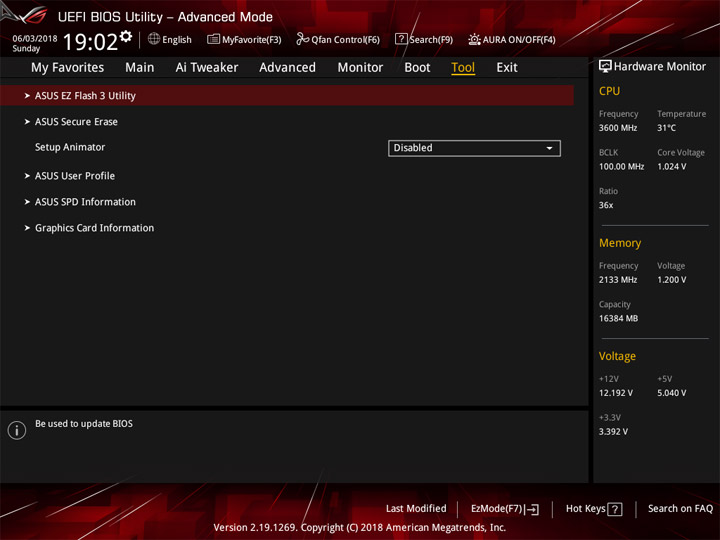The height and width of the screenshot is (540, 720).
Task: Open Qfan Control(F6)
Action: click(338, 39)
